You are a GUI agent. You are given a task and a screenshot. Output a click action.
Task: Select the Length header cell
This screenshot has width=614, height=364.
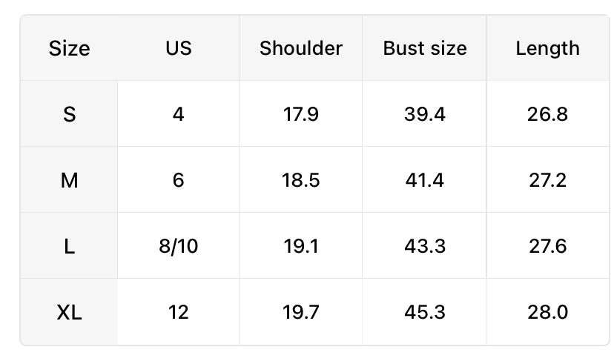point(547,49)
